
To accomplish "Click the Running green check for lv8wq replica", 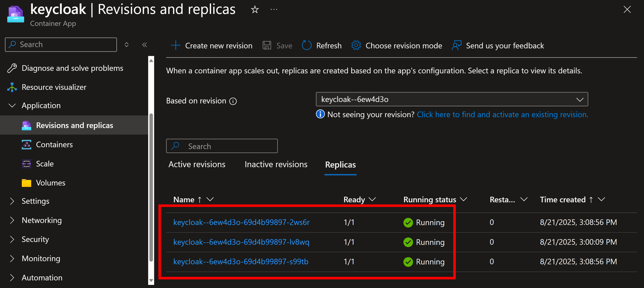I will 408,242.
